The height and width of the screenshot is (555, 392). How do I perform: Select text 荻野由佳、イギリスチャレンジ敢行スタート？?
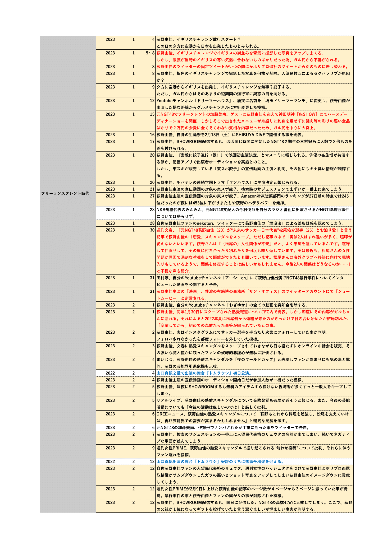(x=198, y=39)
